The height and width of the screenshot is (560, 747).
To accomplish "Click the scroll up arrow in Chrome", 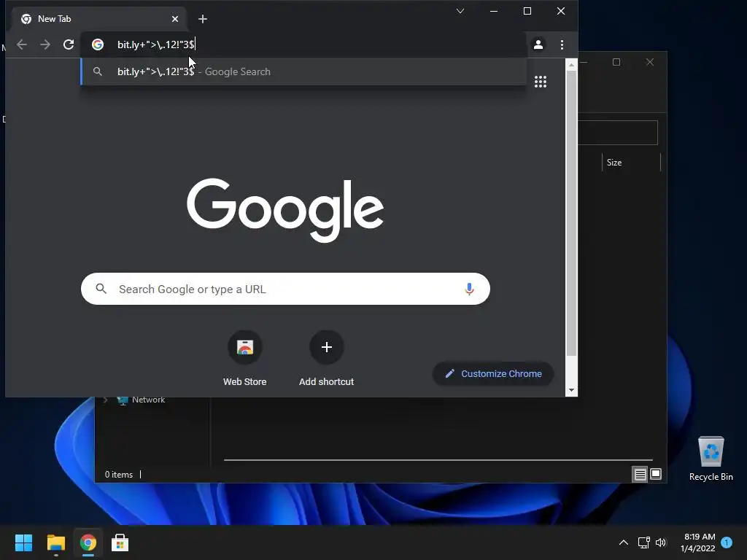I will (x=571, y=64).
